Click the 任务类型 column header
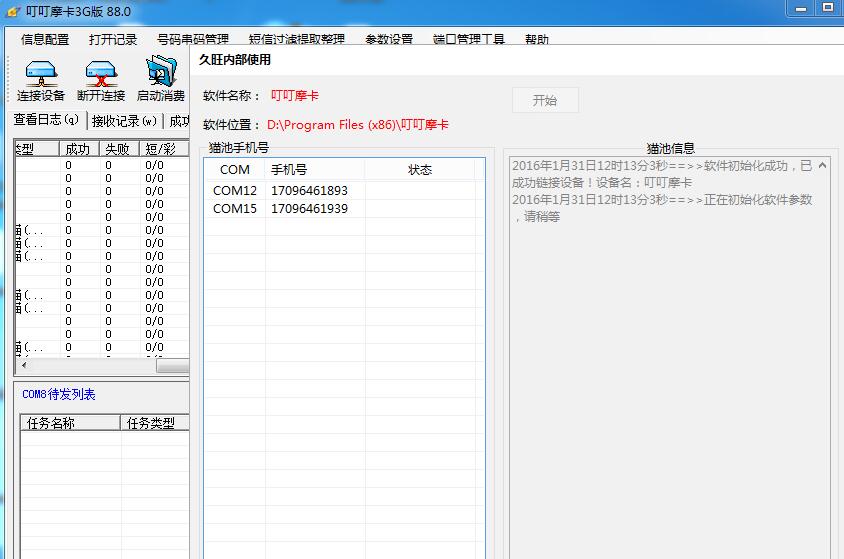 (x=155, y=423)
